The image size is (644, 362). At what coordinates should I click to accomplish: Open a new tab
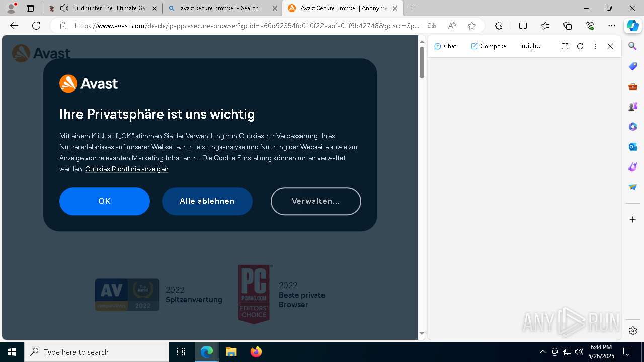pos(412,8)
